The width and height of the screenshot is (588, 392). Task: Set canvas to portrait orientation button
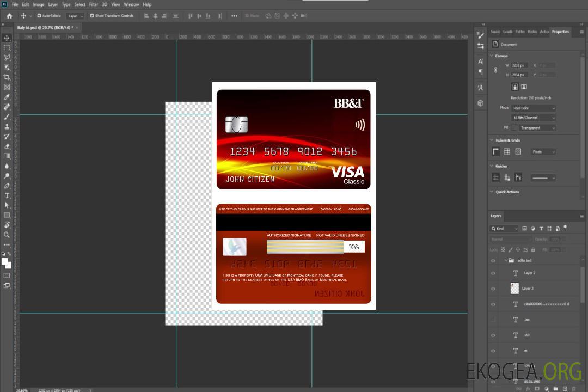tap(515, 87)
